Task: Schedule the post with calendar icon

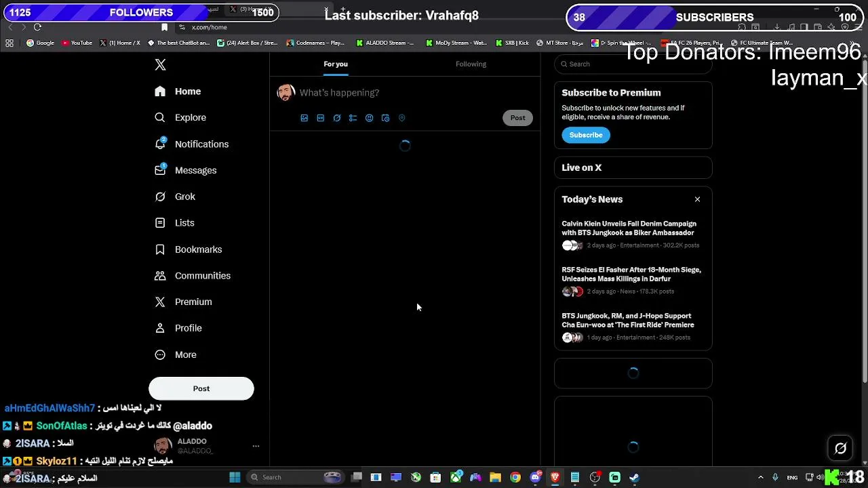Action: (x=386, y=118)
